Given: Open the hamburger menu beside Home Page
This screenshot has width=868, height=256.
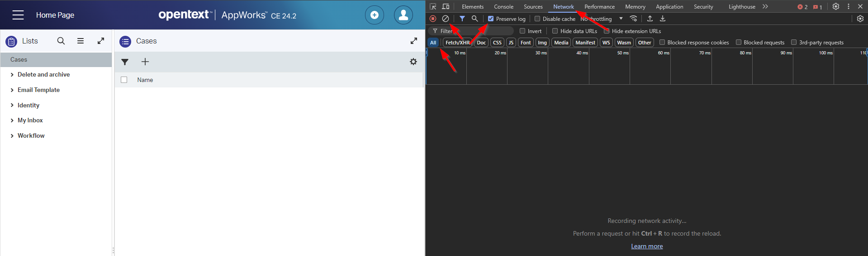Looking at the screenshot, I should 18,15.
